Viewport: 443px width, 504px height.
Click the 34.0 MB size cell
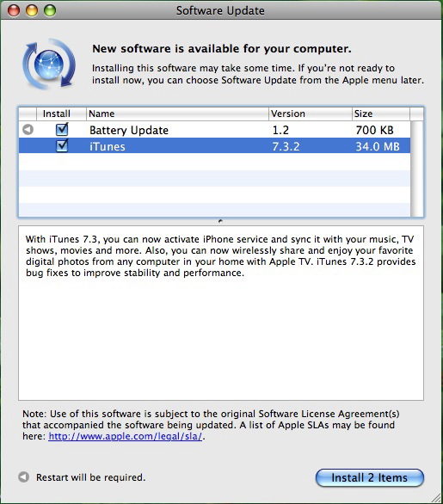click(x=378, y=146)
